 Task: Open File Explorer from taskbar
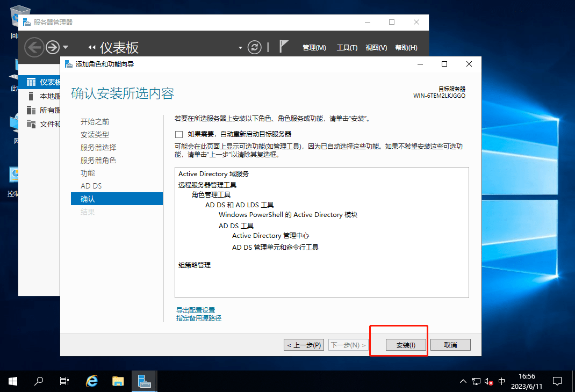pos(118,381)
